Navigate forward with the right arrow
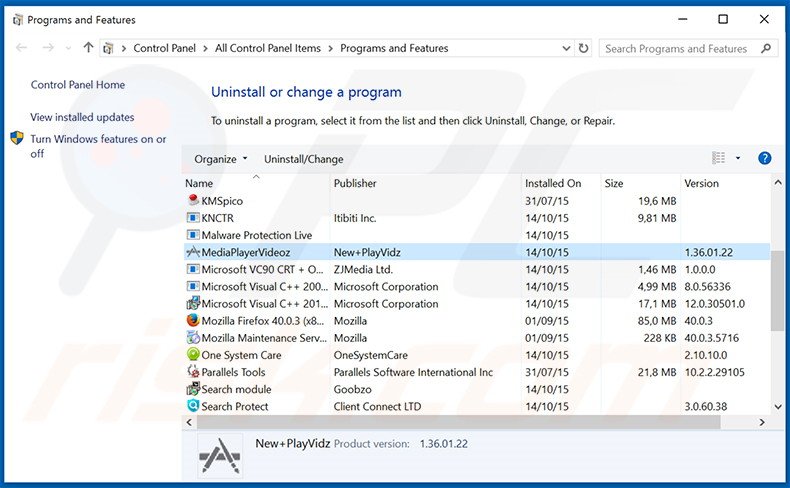Image resolution: width=790 pixels, height=488 pixels. (x=48, y=48)
